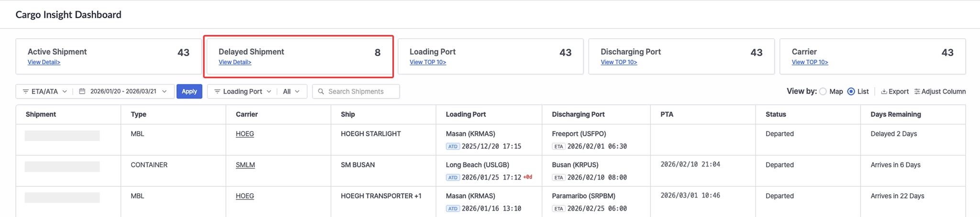The image size is (980, 217).
Task: Click the filter icon beside ETA/ATA
Action: click(25, 91)
